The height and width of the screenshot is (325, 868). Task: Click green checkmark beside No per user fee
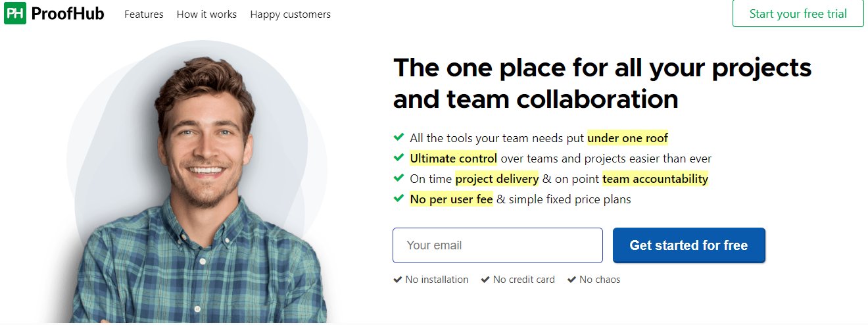398,198
